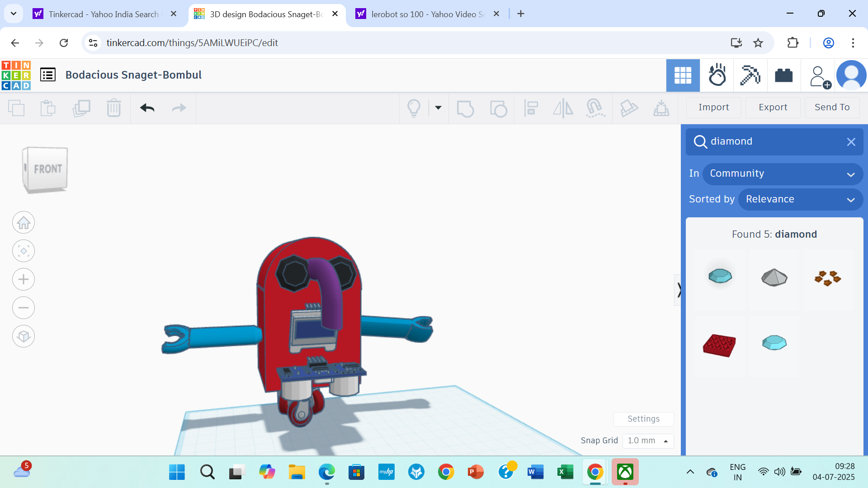868x488 pixels.
Task: Select the red diamond plate shape thumbnail
Action: click(719, 346)
